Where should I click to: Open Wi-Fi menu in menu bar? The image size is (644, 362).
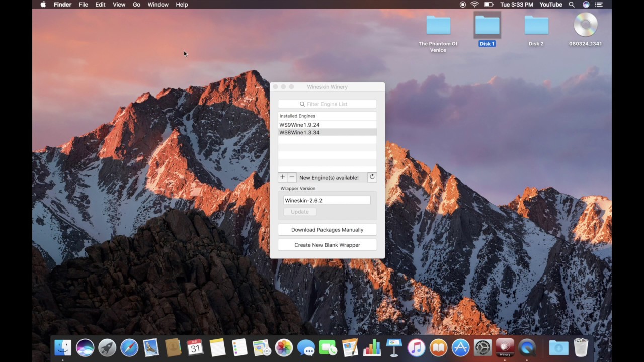tap(474, 5)
